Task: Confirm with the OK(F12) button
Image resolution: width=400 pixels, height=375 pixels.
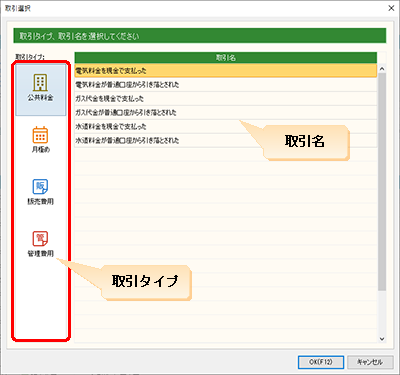Action: (321, 362)
